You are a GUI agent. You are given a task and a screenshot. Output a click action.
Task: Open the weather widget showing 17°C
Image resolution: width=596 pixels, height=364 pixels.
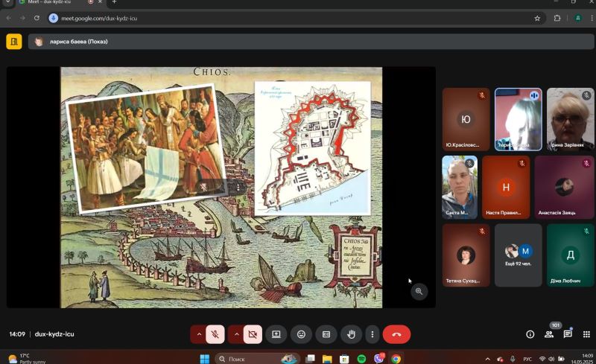coord(28,359)
